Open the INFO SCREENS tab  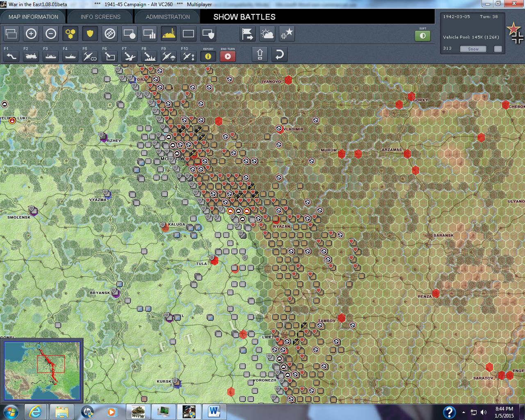pos(100,17)
